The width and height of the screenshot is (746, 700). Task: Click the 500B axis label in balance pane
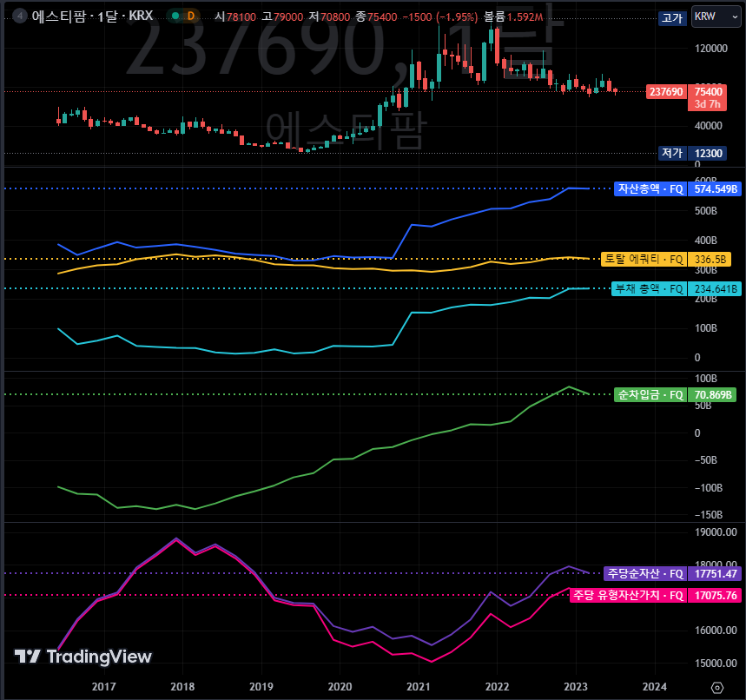point(705,211)
